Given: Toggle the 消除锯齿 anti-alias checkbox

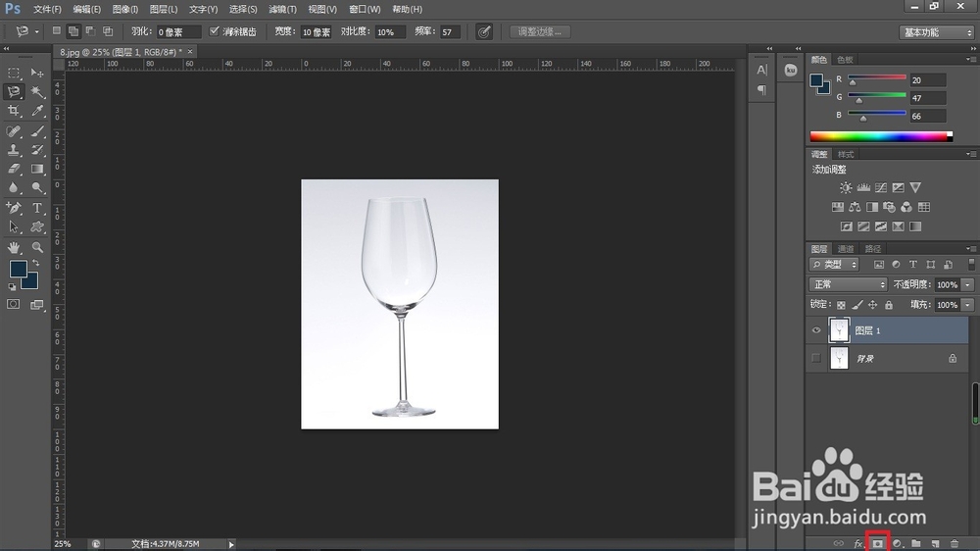Looking at the screenshot, I should click(215, 31).
